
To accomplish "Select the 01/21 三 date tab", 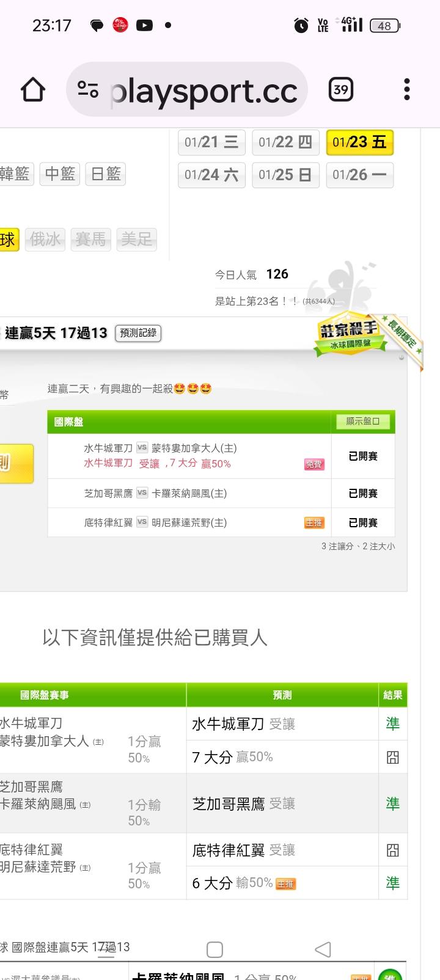I will (x=211, y=142).
